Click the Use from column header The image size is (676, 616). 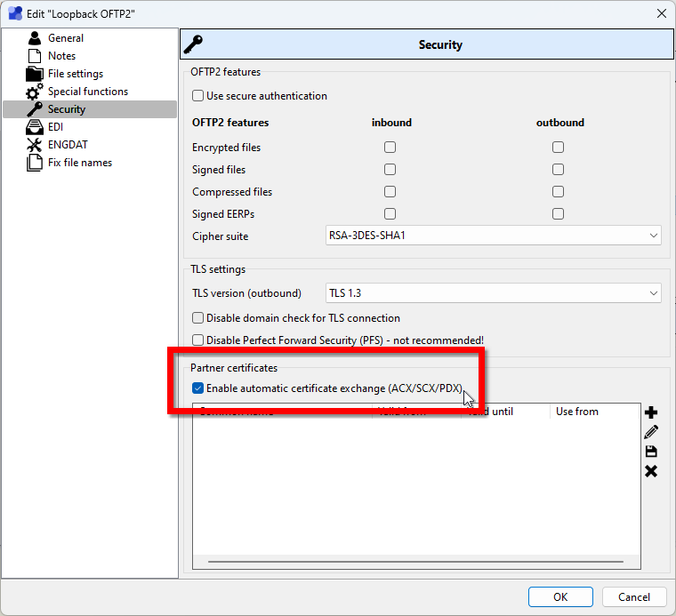point(577,412)
